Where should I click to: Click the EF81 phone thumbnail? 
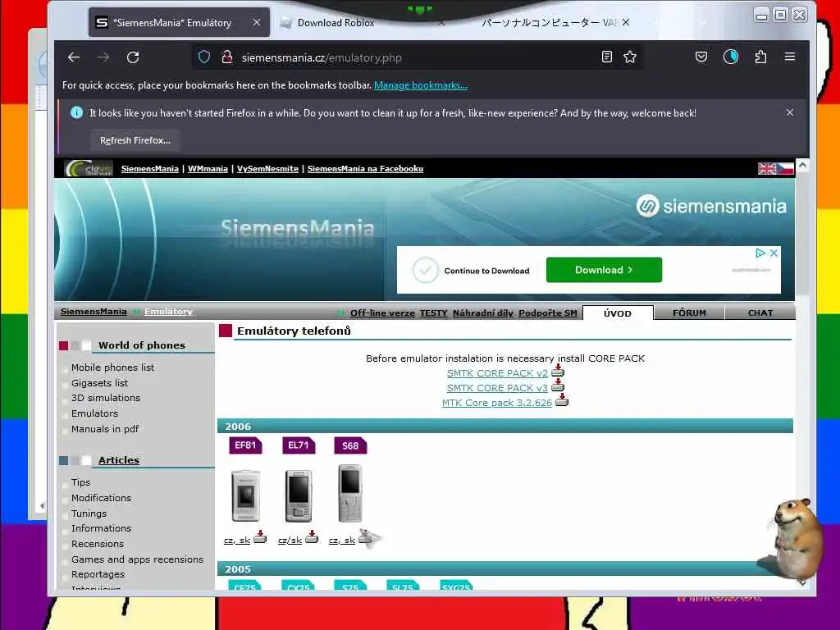245,495
